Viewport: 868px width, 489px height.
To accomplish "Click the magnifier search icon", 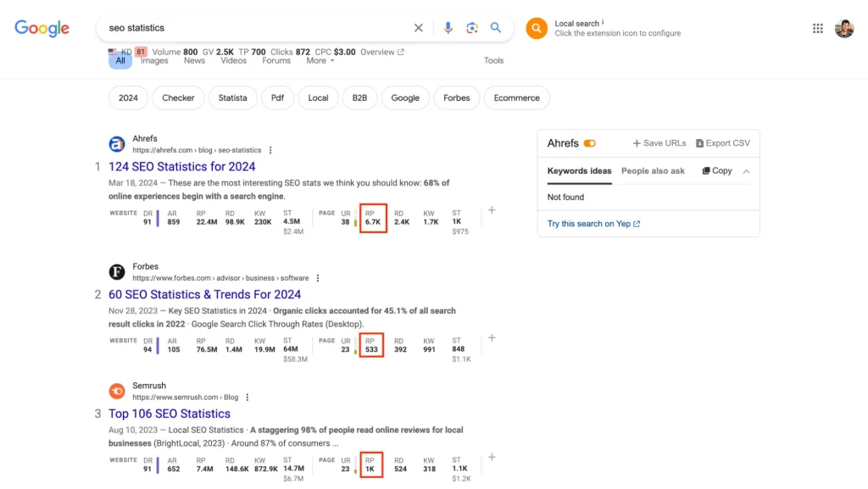I will pyautogui.click(x=495, y=28).
